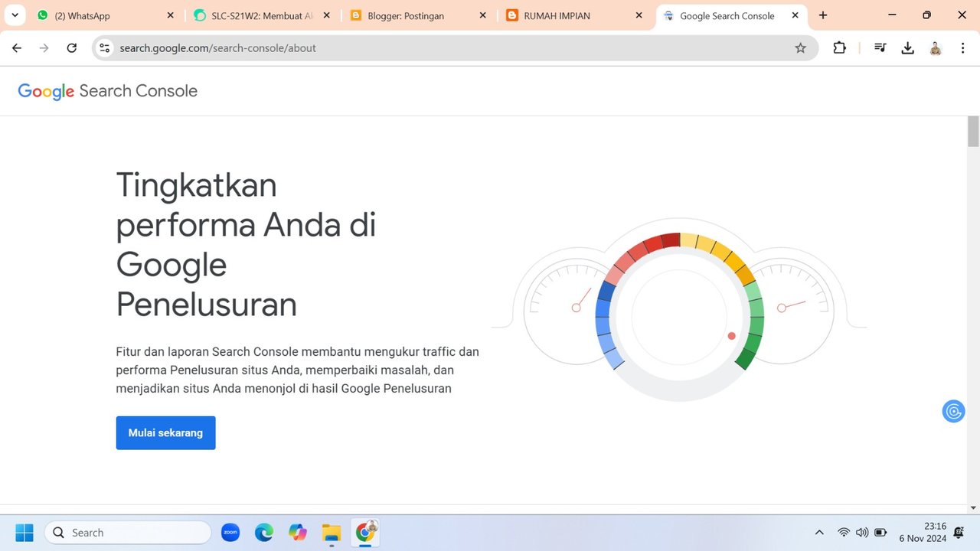Switch to the WhatsApp tab
The image size is (980, 551).
[x=104, y=15]
